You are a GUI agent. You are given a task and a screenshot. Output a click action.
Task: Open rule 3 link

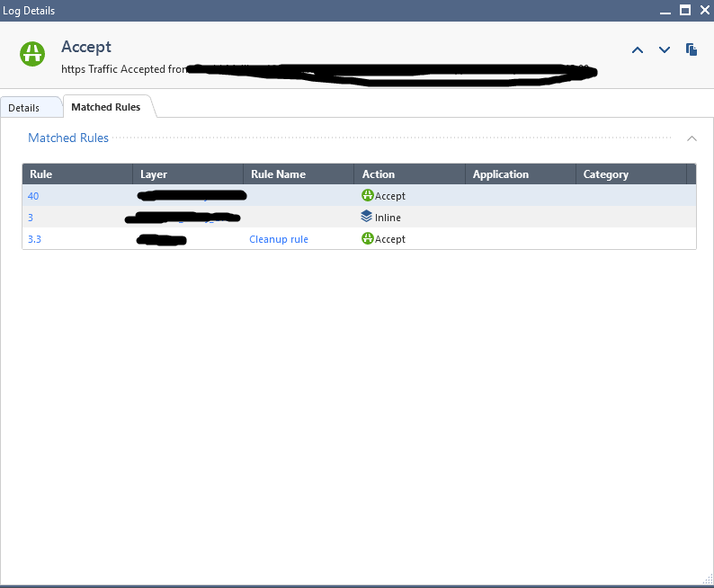(31, 218)
